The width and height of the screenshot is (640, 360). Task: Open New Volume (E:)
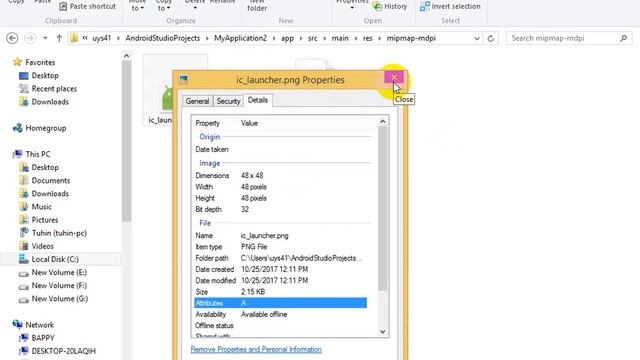(x=59, y=272)
